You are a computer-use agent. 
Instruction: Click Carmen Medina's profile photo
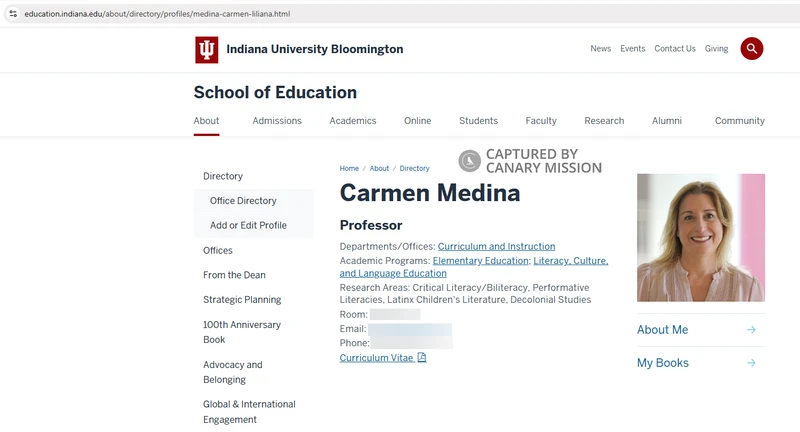coord(701,238)
